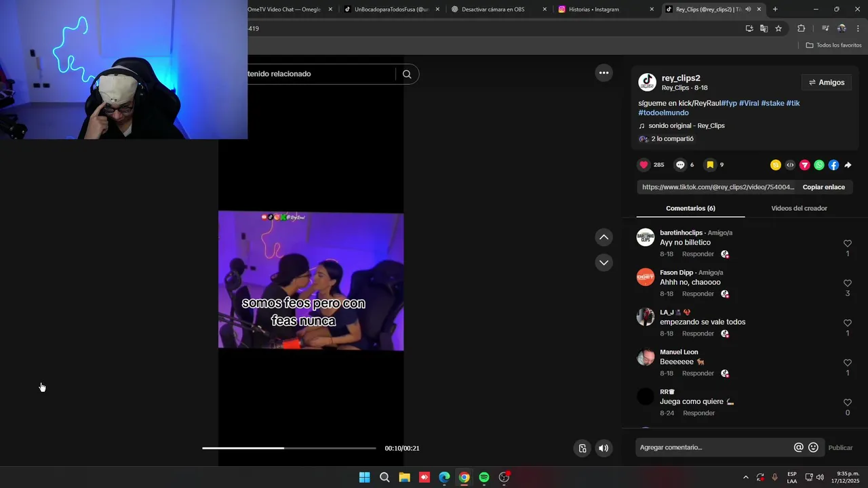Image resolution: width=868 pixels, height=488 pixels.
Task: Go to next video with down arrow
Action: tap(604, 262)
